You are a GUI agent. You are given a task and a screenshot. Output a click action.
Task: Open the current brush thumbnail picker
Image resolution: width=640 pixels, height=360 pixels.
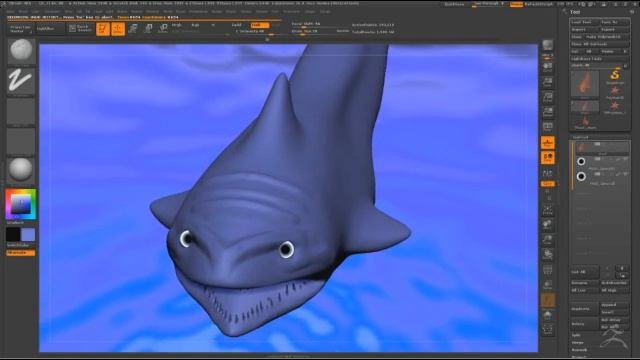[21, 51]
